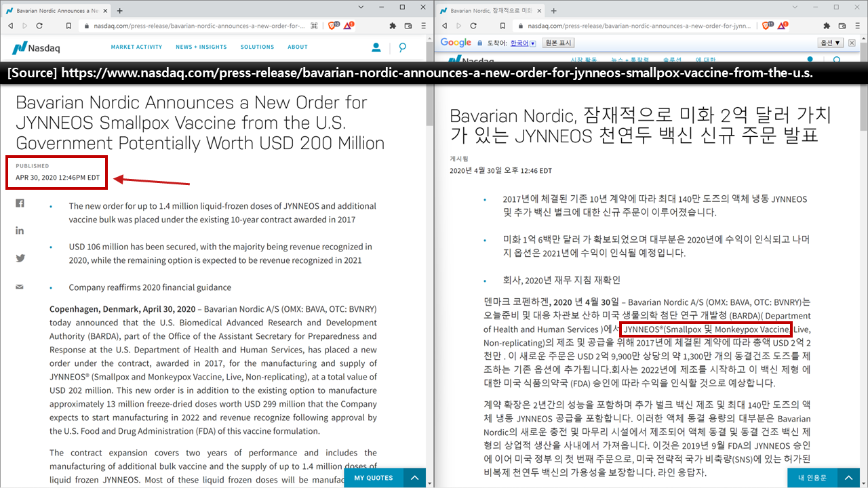The image size is (868, 488).
Task: Open new tab in right browser window
Action: click(553, 11)
